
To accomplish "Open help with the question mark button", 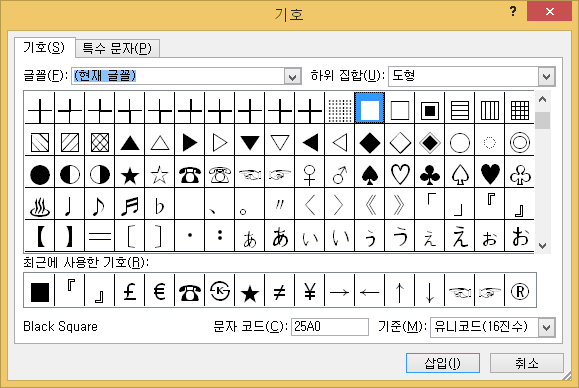I will (513, 11).
